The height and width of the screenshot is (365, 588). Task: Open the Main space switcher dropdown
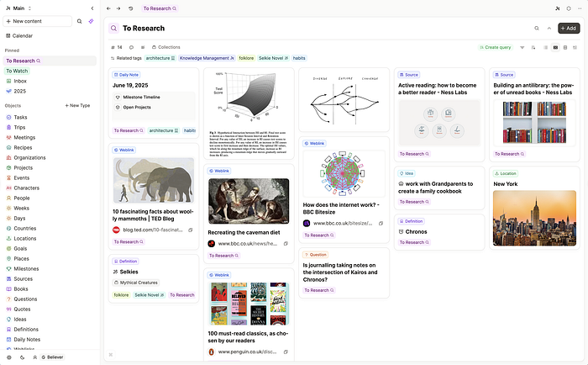tap(18, 8)
